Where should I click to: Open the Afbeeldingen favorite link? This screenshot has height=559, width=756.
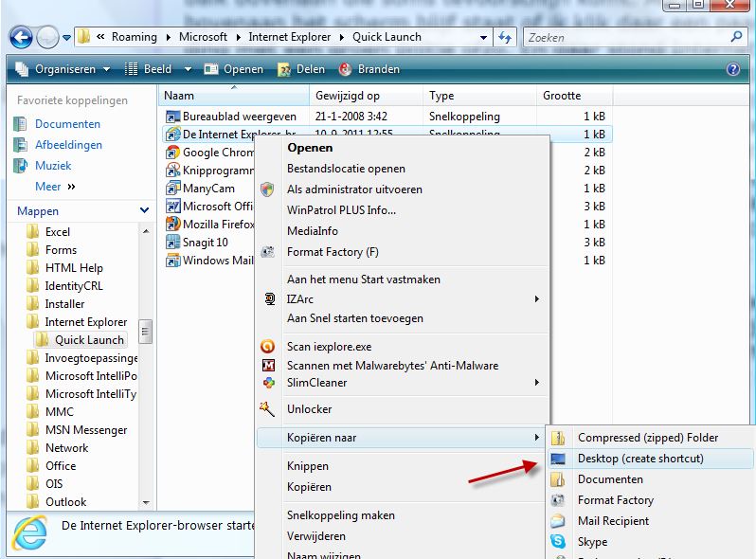pyautogui.click(x=68, y=145)
